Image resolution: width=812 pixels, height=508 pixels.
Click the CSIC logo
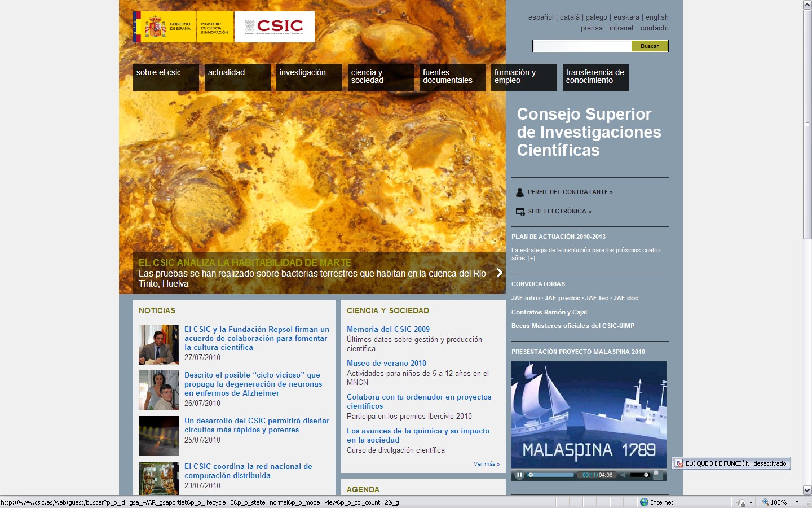[274, 27]
